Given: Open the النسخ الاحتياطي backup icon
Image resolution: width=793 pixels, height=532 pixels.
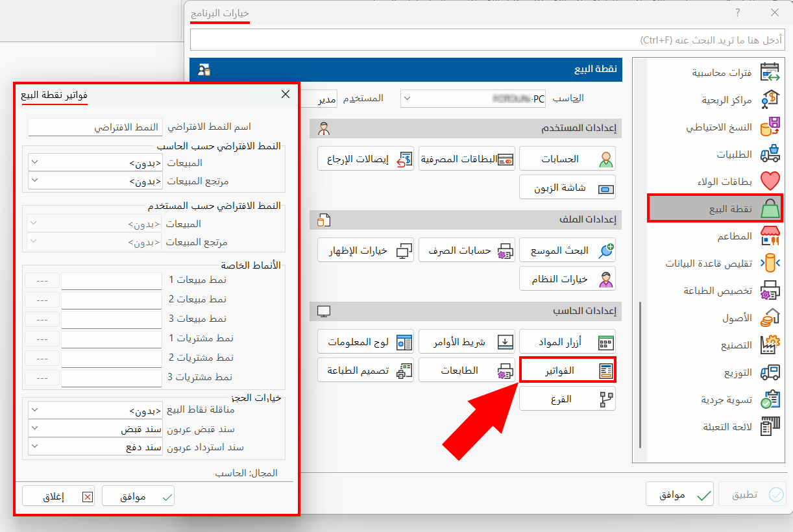Looking at the screenshot, I should pos(771,127).
